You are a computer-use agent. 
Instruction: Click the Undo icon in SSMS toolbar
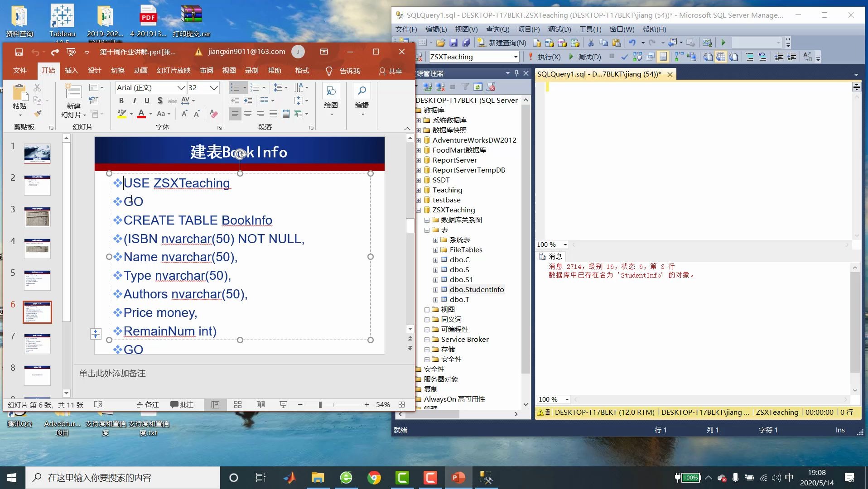point(632,43)
